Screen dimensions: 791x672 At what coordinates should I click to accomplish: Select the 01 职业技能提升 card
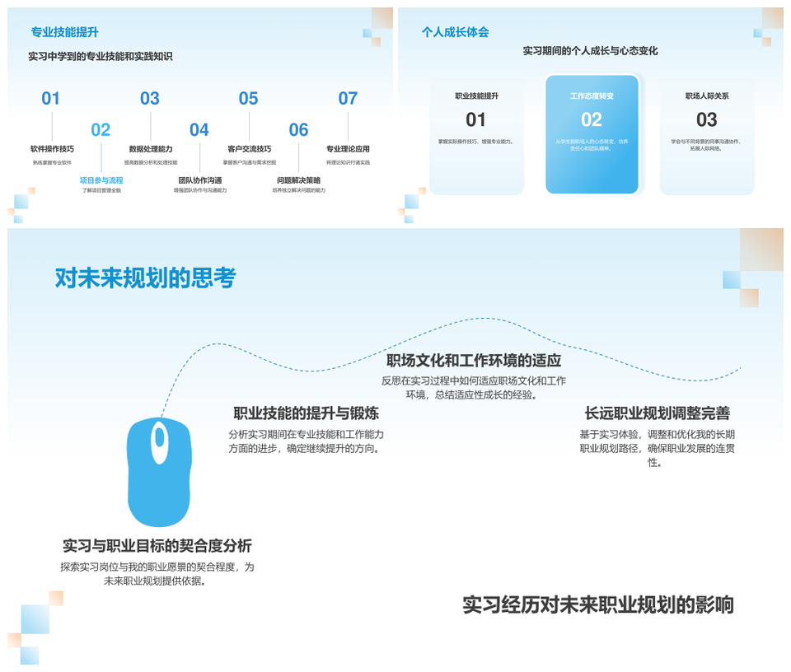point(476,138)
